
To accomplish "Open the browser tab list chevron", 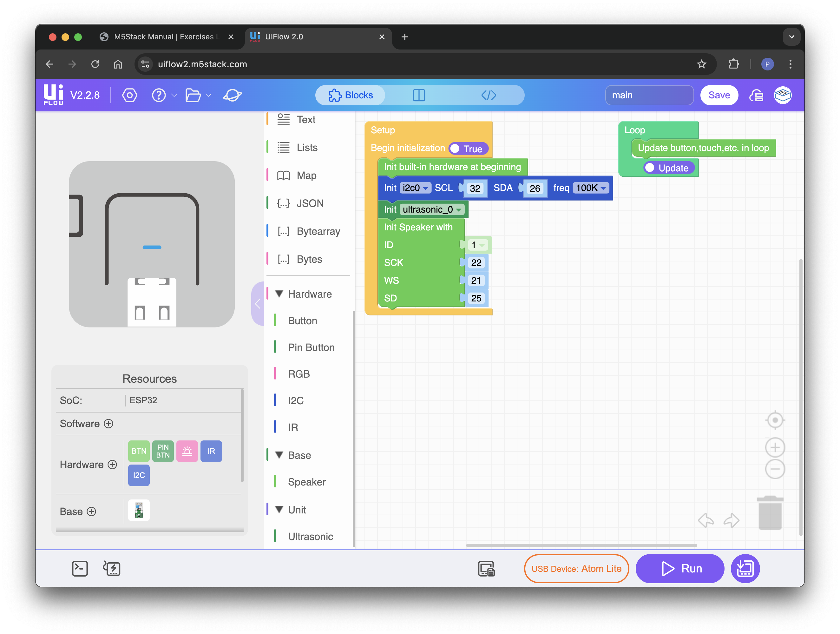I will coord(791,37).
